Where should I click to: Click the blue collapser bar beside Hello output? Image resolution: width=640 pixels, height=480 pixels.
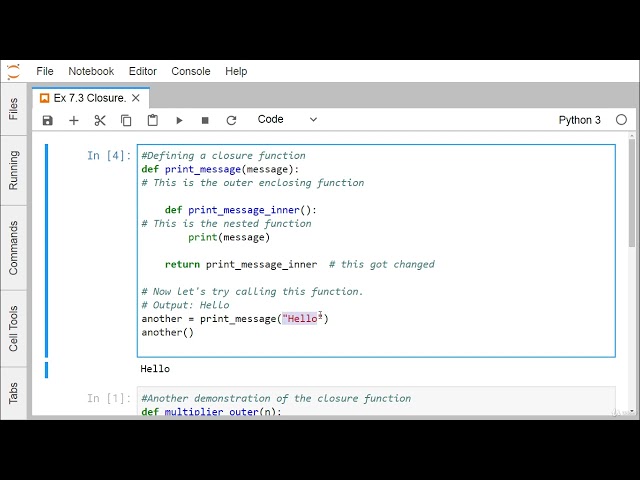click(47, 370)
